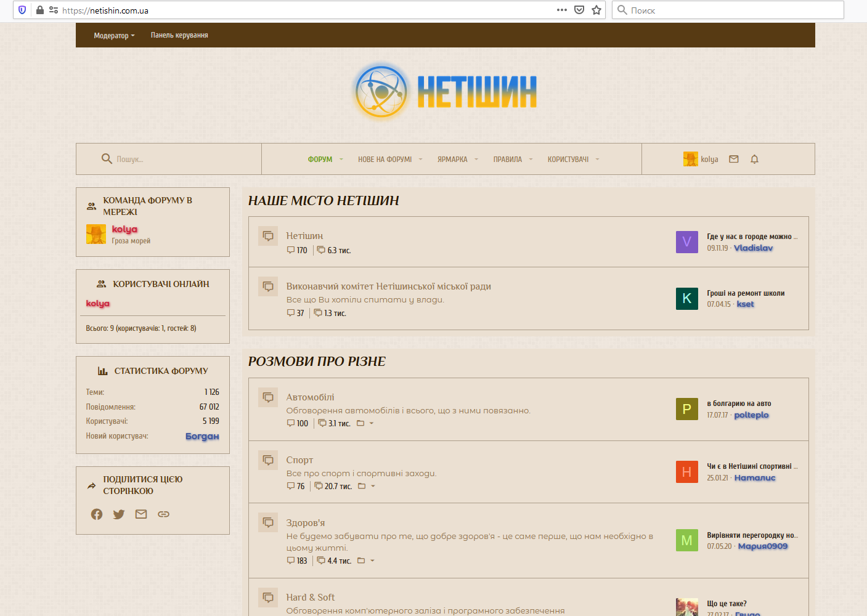Open the НОВЕ НА ФОРУМІ tab

[385, 160]
